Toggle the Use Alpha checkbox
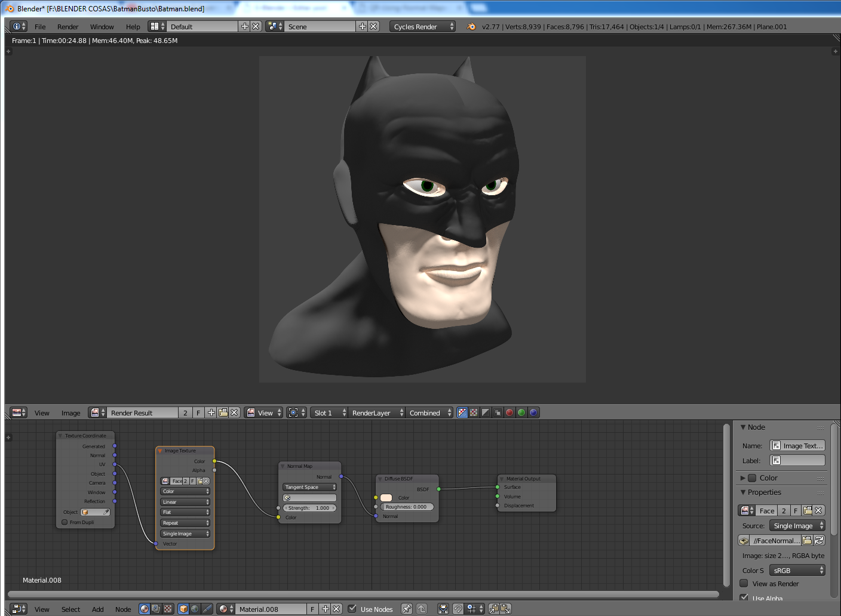 pos(744,597)
